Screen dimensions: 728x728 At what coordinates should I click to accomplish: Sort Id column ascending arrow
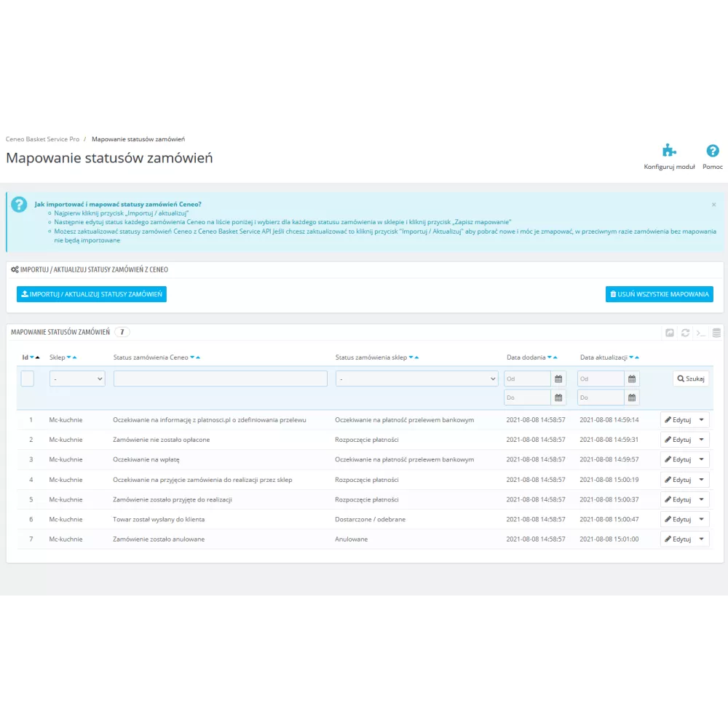click(38, 357)
